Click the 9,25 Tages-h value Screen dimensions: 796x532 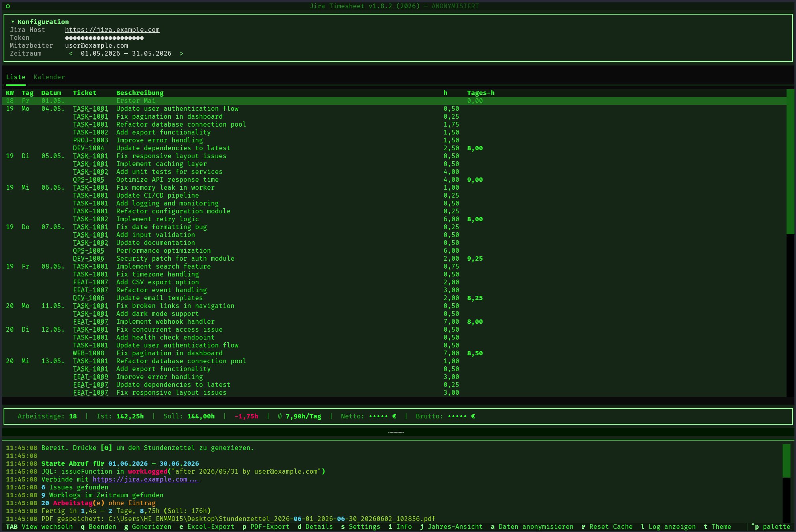click(475, 258)
